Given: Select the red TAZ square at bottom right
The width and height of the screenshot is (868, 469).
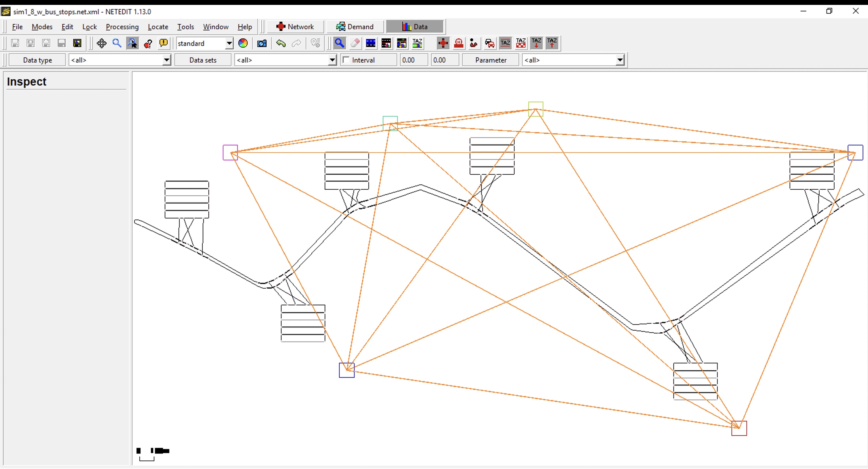Looking at the screenshot, I should (x=739, y=428).
